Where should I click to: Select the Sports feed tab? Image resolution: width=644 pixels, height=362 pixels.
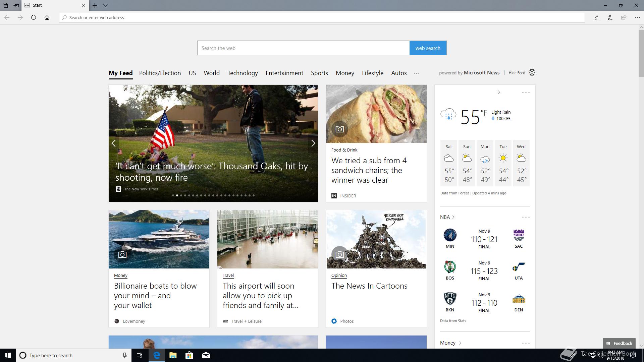point(319,73)
